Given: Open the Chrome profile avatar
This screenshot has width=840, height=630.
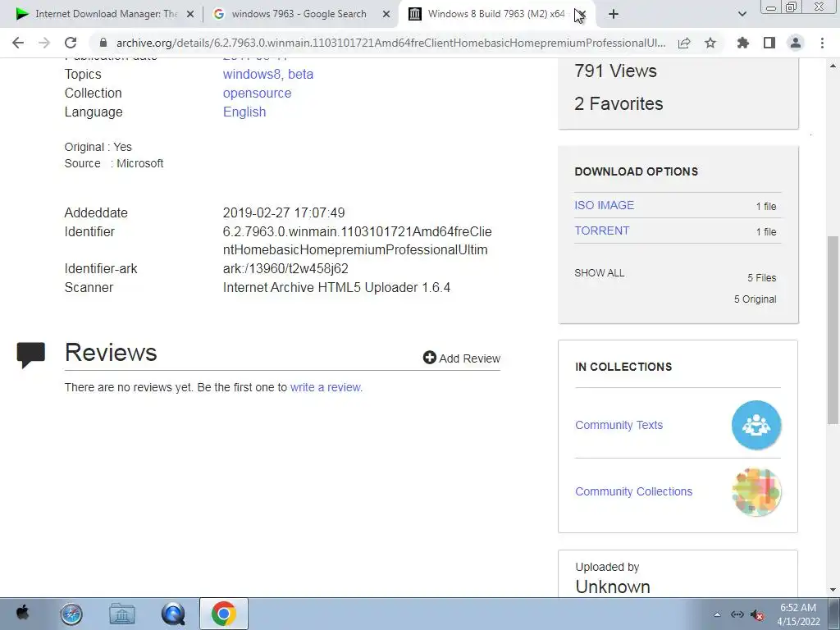Looking at the screenshot, I should click(796, 43).
